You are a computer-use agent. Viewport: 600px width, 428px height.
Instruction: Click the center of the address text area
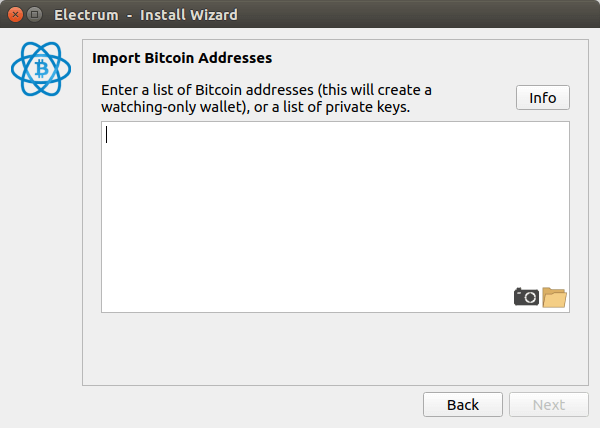335,216
